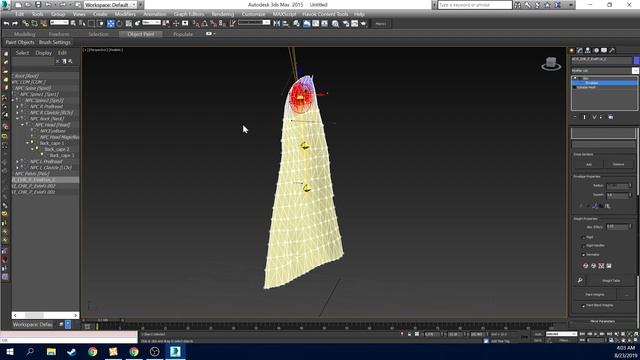Select the NPC Pelvis [Pelv] tree row
640x360 pixels.
(x=32, y=174)
